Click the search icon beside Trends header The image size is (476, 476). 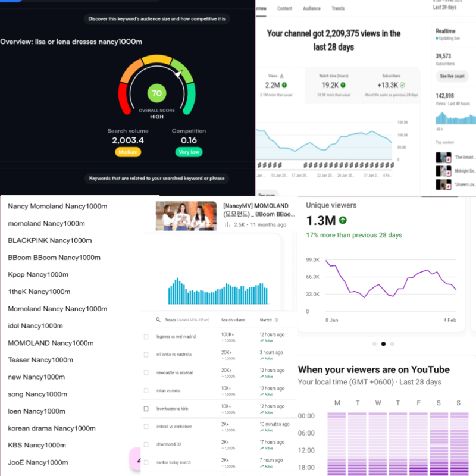click(x=158, y=320)
